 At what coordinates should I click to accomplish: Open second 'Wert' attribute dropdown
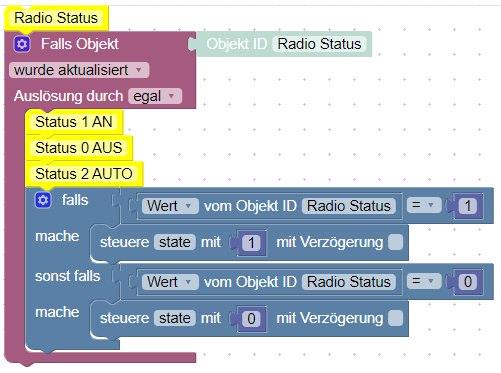[x=170, y=282]
